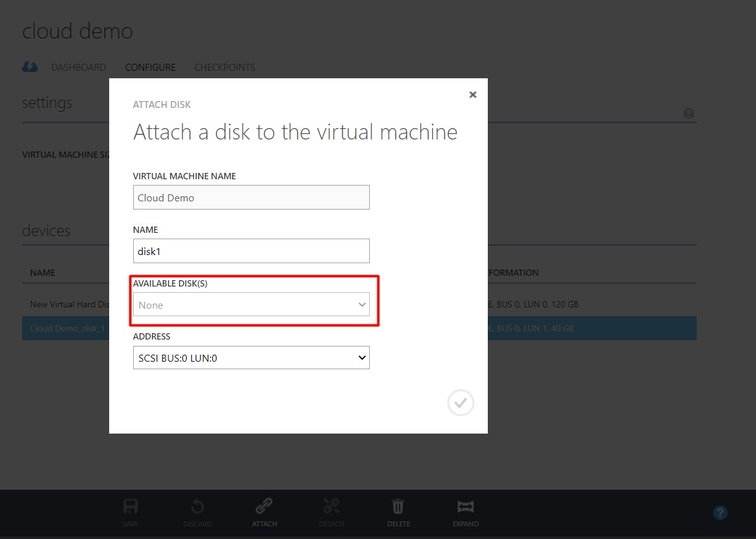Open the Checkpoints tab
The image size is (756, 539).
(x=224, y=67)
